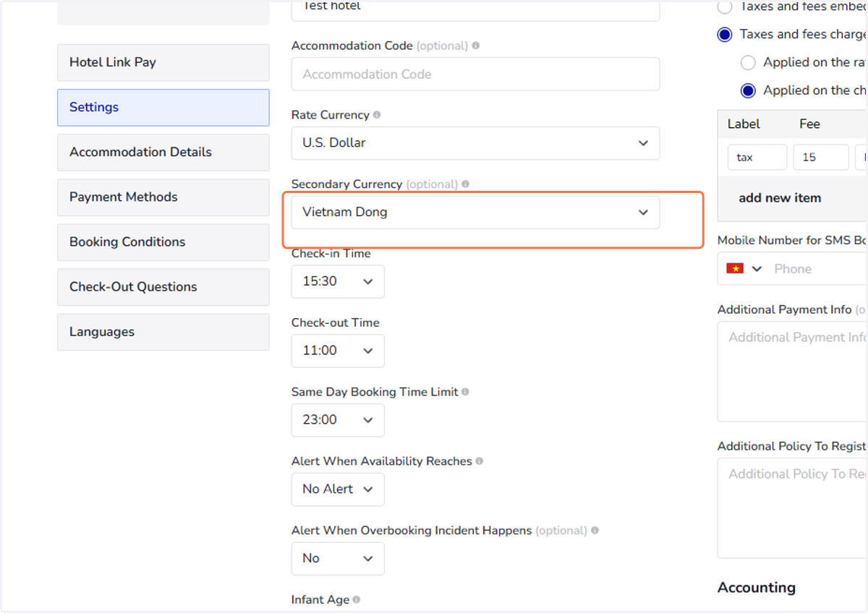Open Accommodation Details in the sidebar
Viewport: 868px width, 613px height.
coord(163,153)
